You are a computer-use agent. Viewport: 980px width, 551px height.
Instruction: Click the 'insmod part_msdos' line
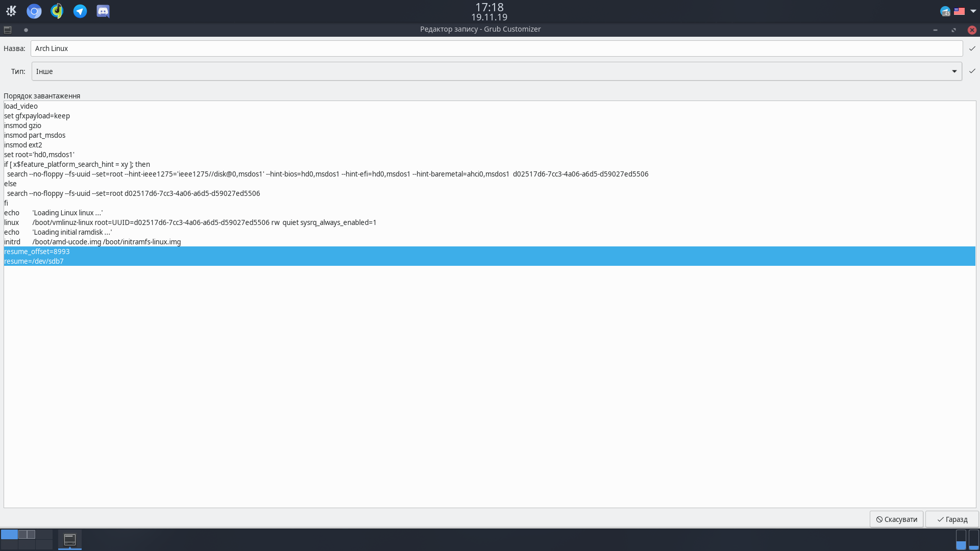click(35, 135)
